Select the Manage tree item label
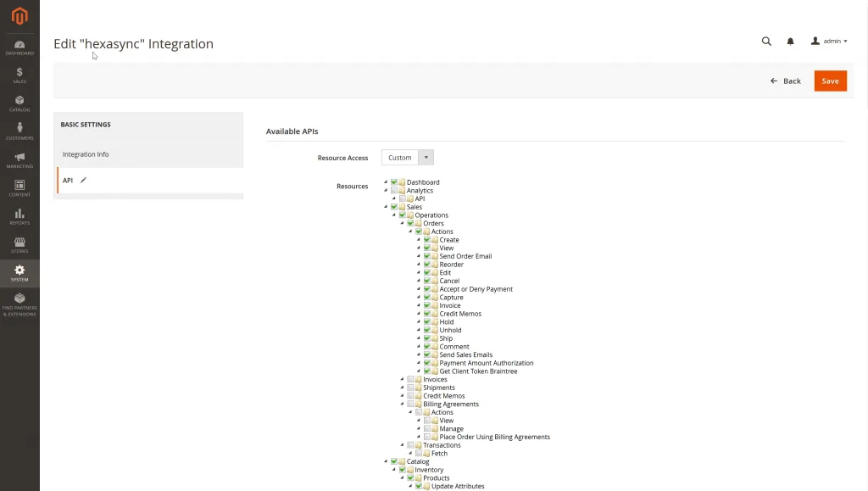The image size is (868, 491). (x=451, y=429)
